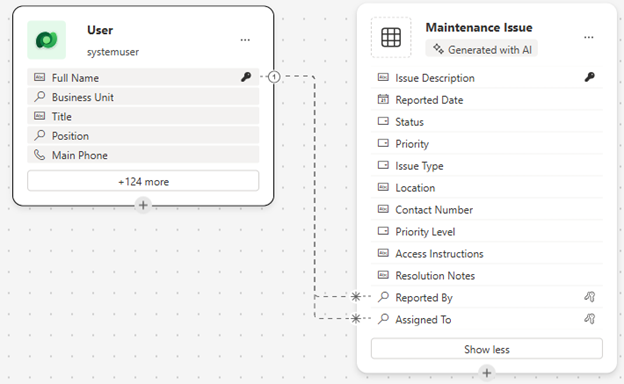Viewport: 624px width, 384px height.
Task: Click the key icon beside Issue Description
Action: click(x=589, y=77)
